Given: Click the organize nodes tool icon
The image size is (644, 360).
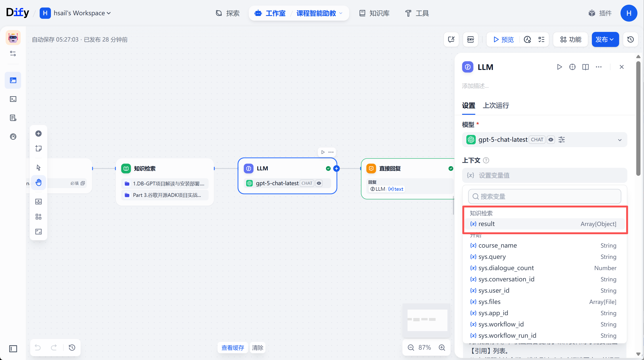Looking at the screenshot, I should pos(38,217).
